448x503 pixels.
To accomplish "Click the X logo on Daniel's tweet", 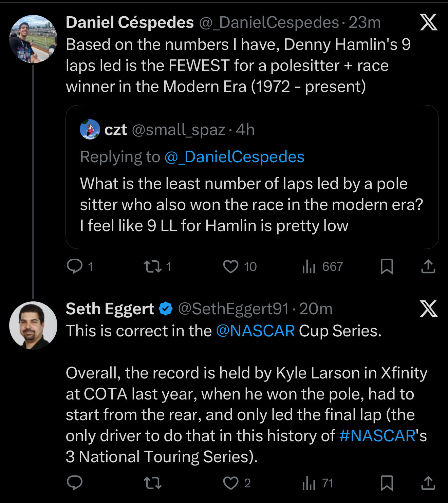I will (429, 22).
